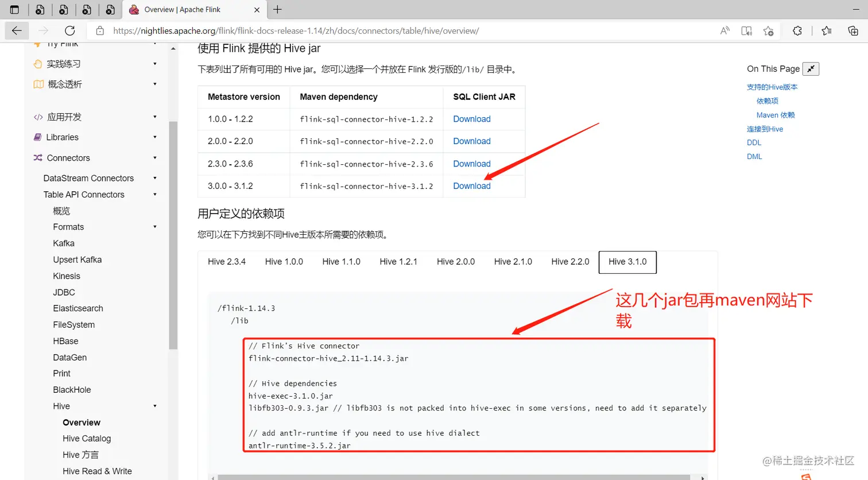
Task: Switch to the first pinned document tab
Action: [40, 9]
